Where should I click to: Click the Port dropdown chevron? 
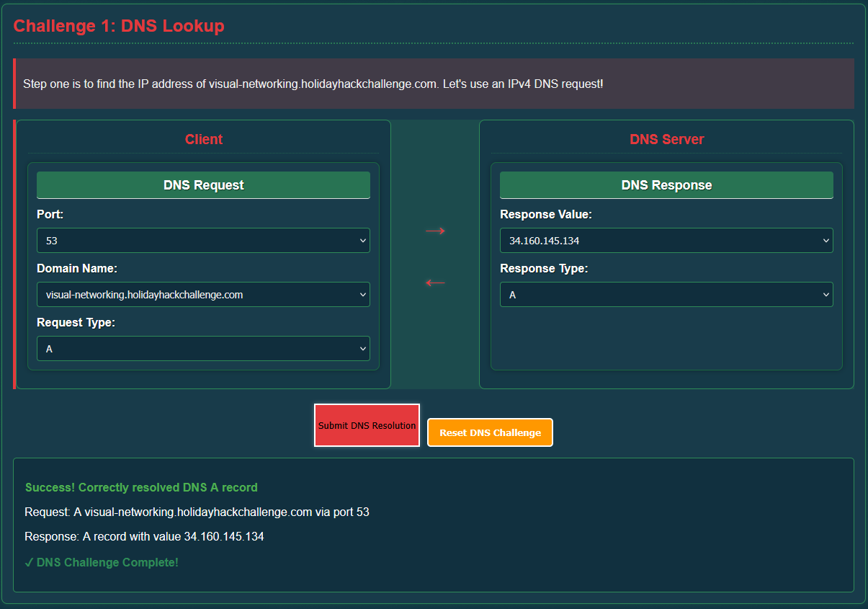click(x=362, y=240)
